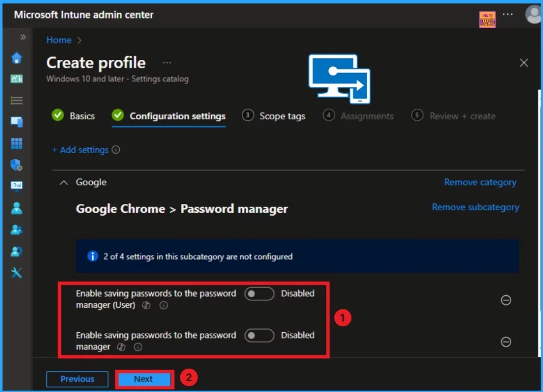Viewport: 543px width, 392px height.
Task: Open the Dashboard sidebar icon
Action: pyautogui.click(x=16, y=79)
